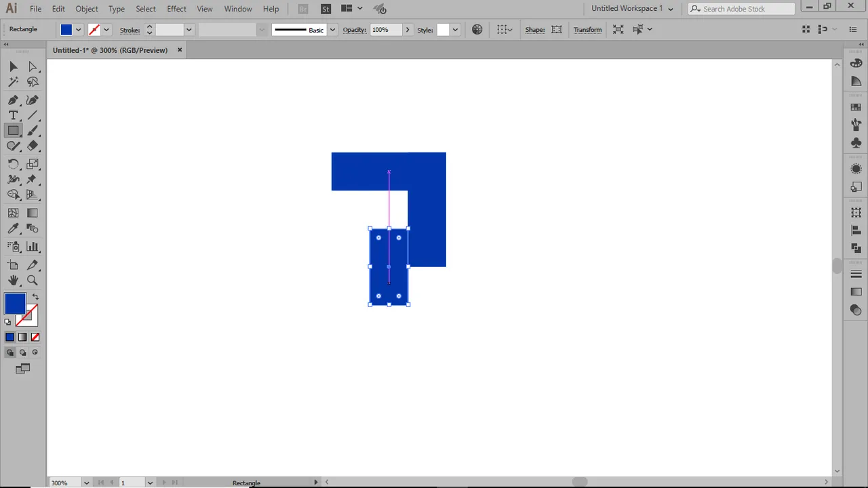
Task: Open the zoom level dropdown at 300%
Action: tap(86, 483)
